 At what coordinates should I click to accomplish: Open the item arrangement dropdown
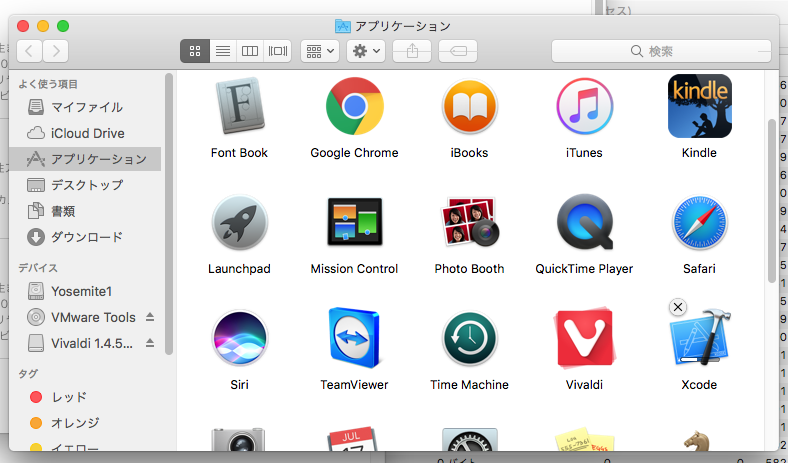tap(320, 51)
